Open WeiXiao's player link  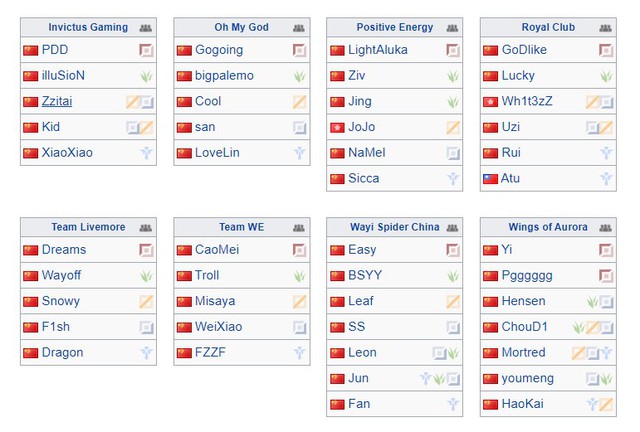pos(218,327)
